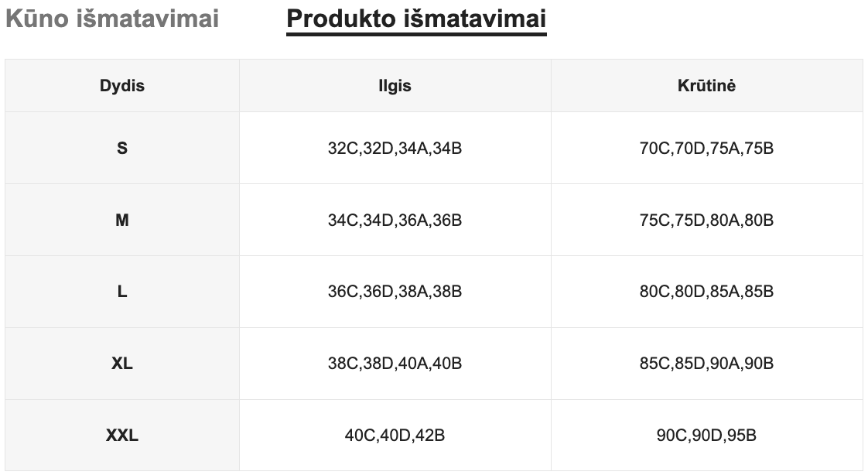
Task: Click the Dydis column header
Action: coord(122,86)
